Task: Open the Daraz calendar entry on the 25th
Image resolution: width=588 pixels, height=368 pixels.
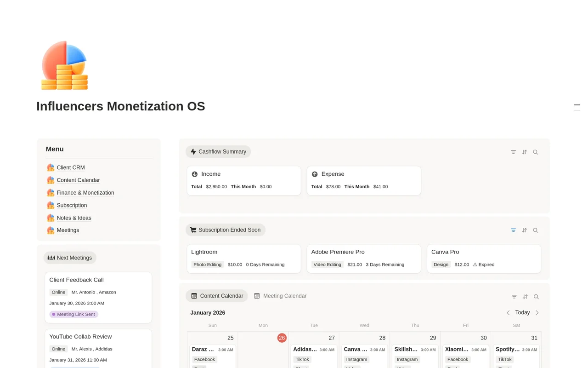Action: pos(213,356)
